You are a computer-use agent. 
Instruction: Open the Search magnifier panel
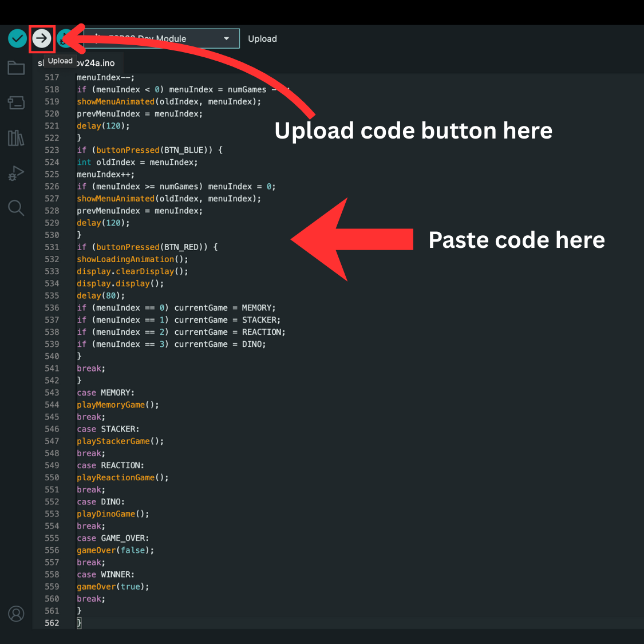pyautogui.click(x=16, y=208)
